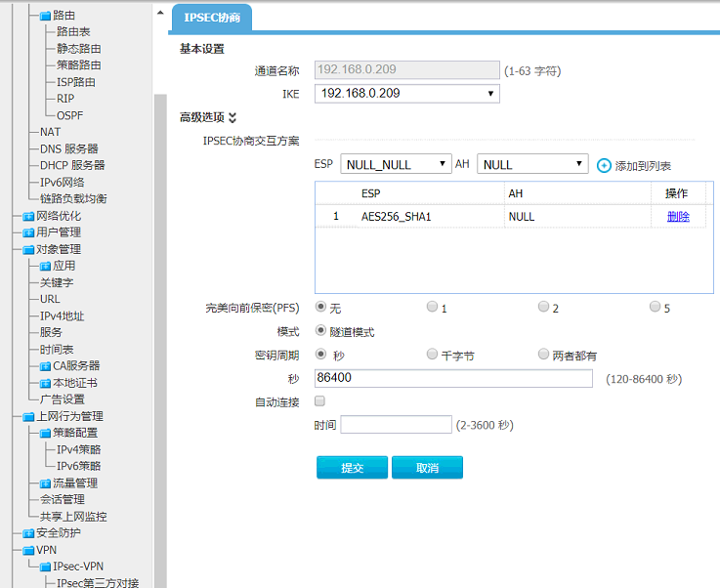Click the folder icon beside 安全防护
Image resolution: width=720 pixels, height=588 pixels.
pyautogui.click(x=28, y=533)
